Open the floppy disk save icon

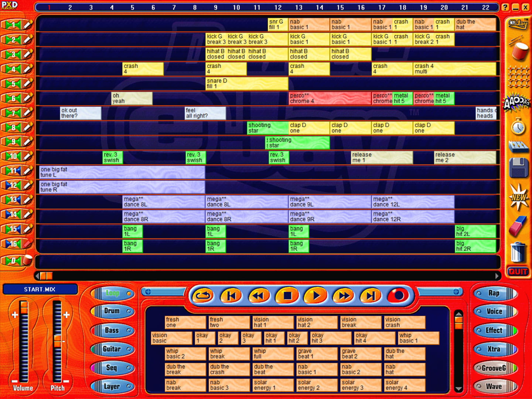point(519,168)
